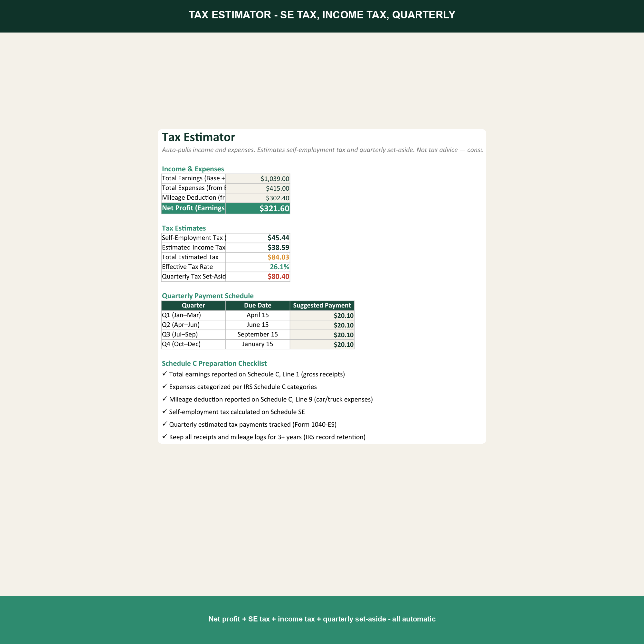Select the Mileage deduction Line 9 text
This screenshot has width=644, height=644.
coord(271,399)
